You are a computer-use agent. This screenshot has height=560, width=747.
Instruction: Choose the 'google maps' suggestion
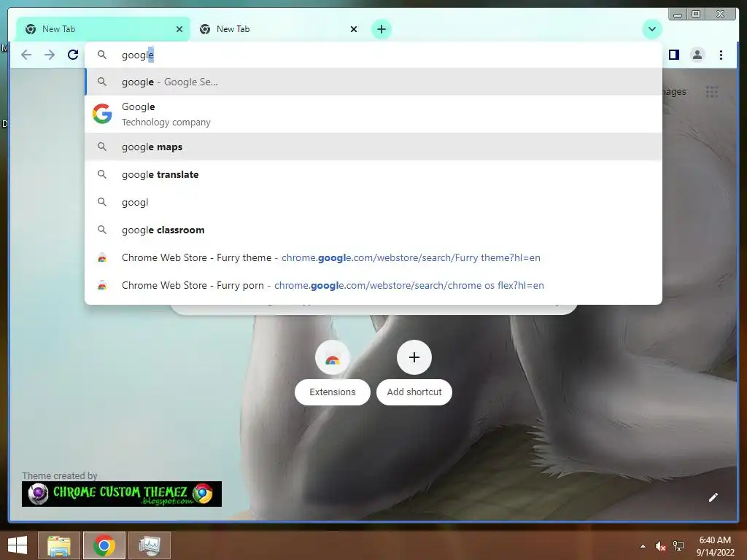coord(373,147)
